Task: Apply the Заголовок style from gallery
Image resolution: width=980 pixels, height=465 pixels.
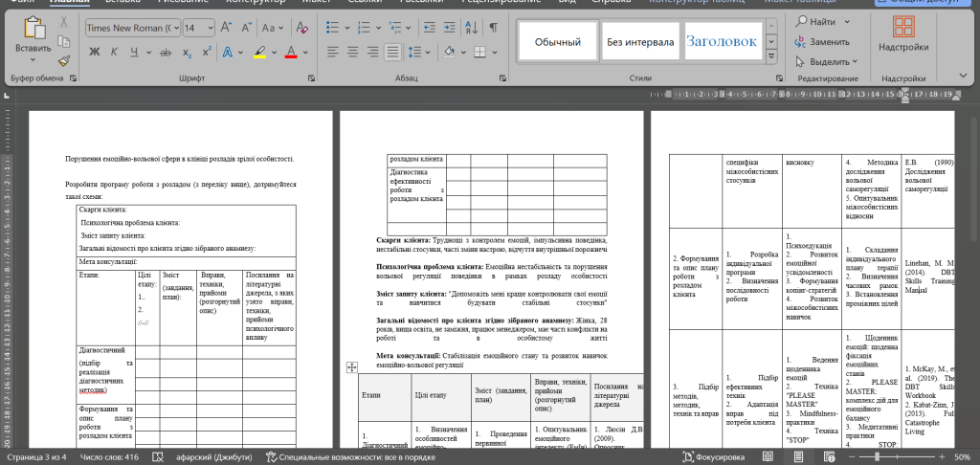Action: [x=722, y=42]
